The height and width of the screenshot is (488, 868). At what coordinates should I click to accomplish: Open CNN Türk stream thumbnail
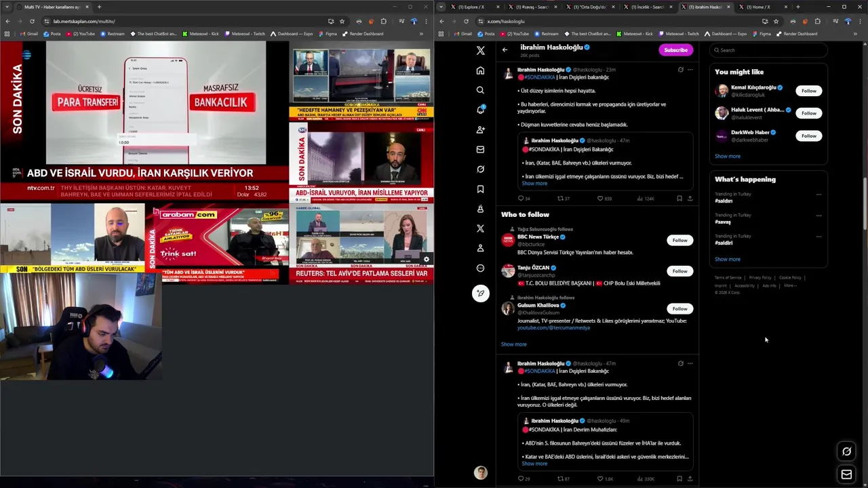tap(361, 83)
